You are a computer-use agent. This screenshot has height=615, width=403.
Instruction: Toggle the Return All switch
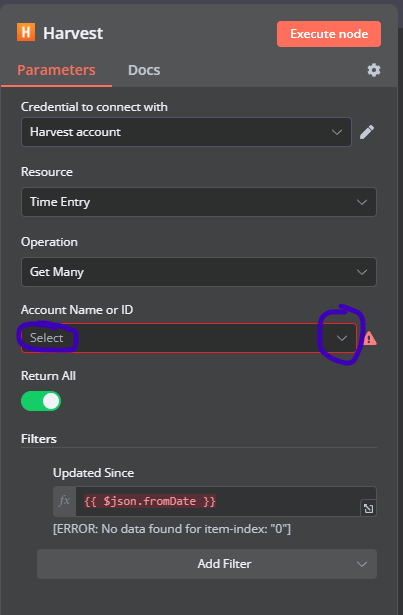coord(41,401)
